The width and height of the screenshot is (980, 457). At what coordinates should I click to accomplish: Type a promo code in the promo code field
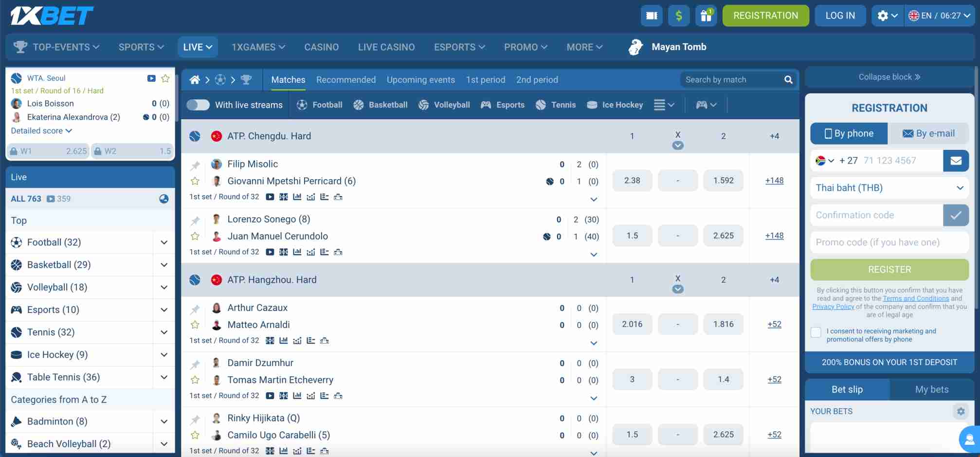pyautogui.click(x=889, y=242)
